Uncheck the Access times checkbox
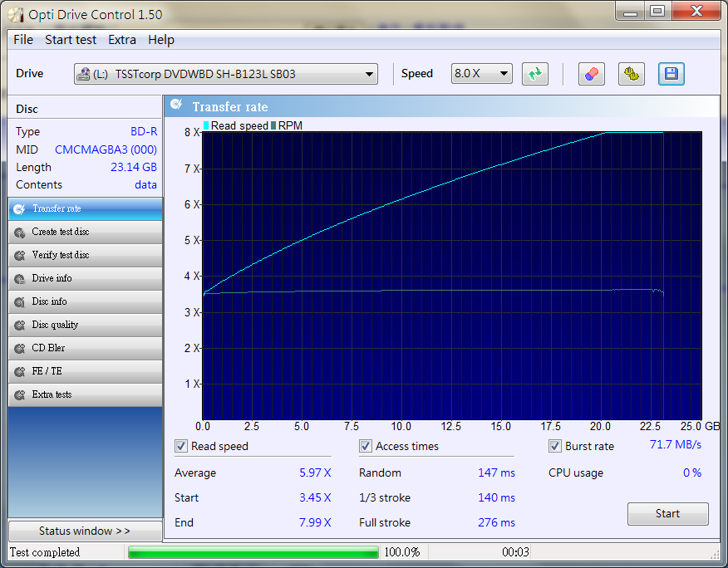The width and height of the screenshot is (728, 568). click(366, 447)
